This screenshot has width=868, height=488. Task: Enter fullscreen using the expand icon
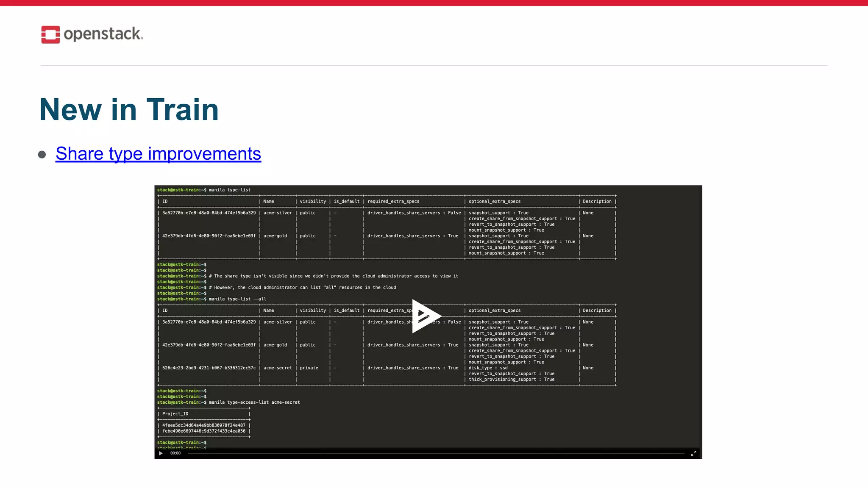point(693,453)
